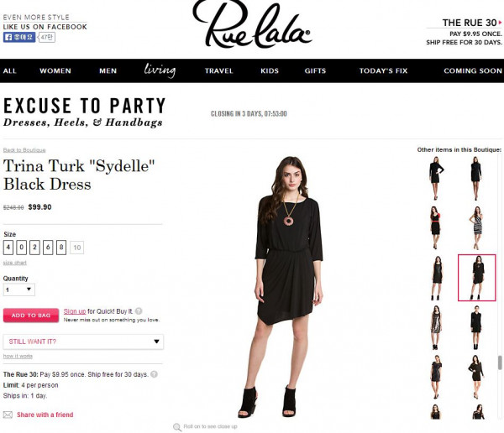Image resolution: width=504 pixels, height=433 pixels.
Task: Open the Quantity dropdown
Action: pyautogui.click(x=19, y=290)
